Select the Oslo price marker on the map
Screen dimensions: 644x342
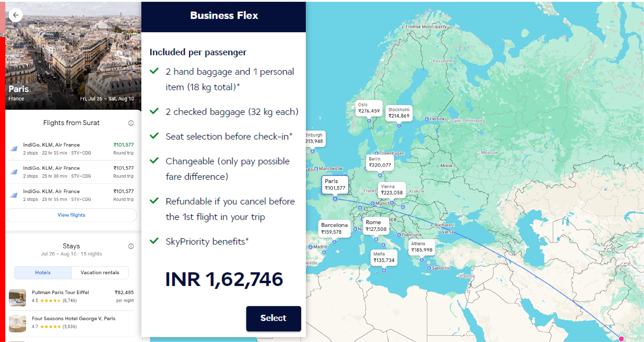(x=369, y=108)
